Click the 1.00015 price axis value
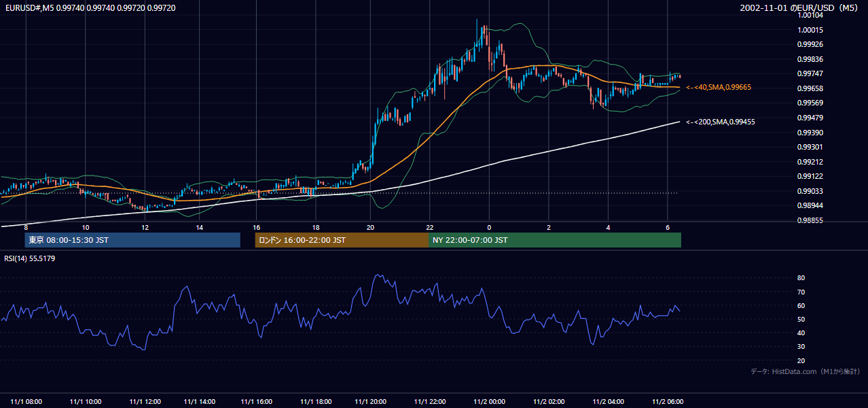Screen dimensions: 868x408 pyautogui.click(x=811, y=30)
